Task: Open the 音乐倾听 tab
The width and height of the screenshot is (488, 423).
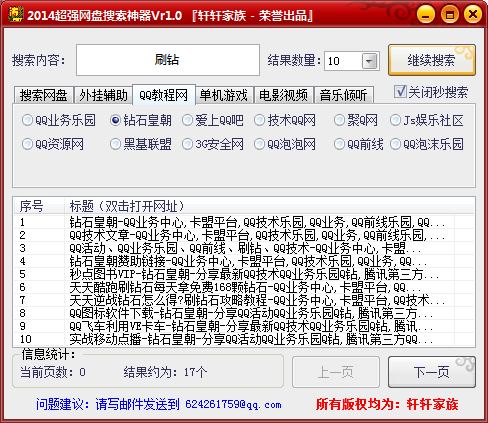Action: tap(344, 95)
